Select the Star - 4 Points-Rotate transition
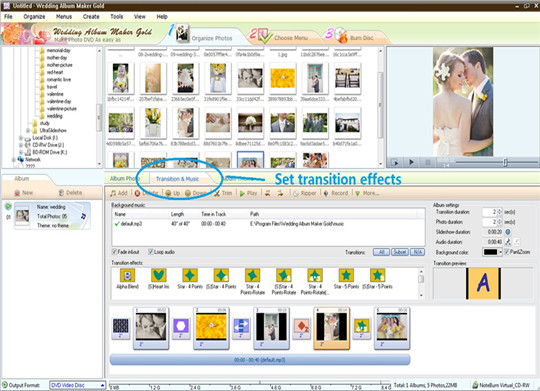Screen dimensions: 540x391 tap(252, 281)
